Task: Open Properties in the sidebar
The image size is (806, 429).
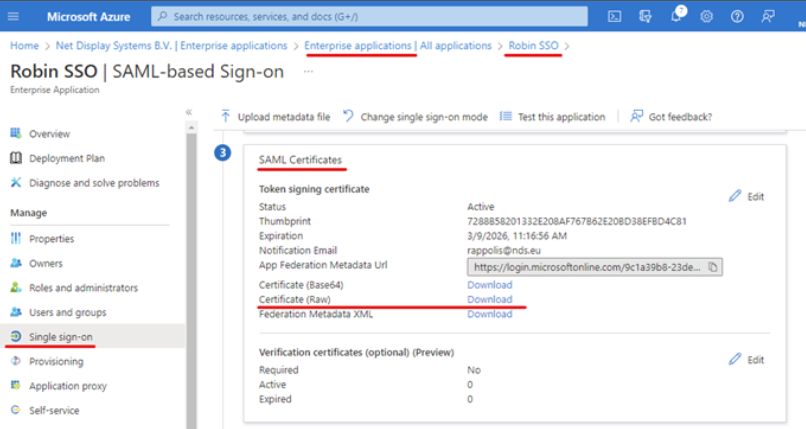Action: [51, 239]
